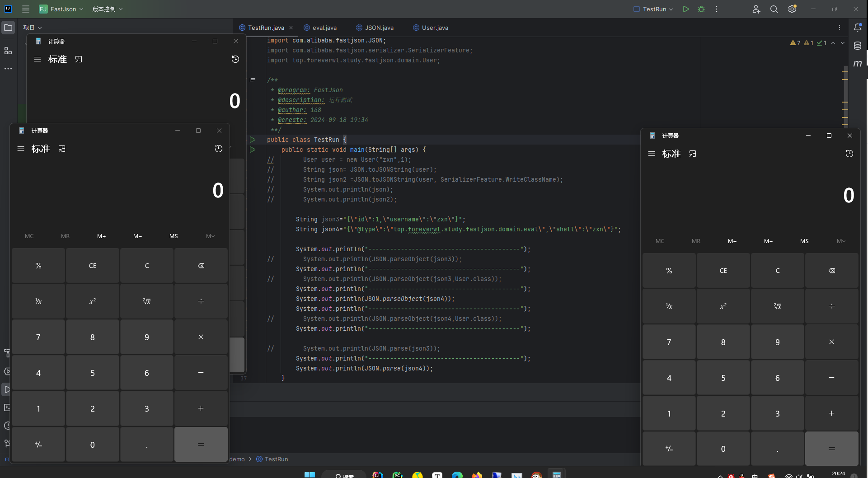Click the editor vertical scrollbar stripe
The image size is (868, 478).
(x=845, y=97)
